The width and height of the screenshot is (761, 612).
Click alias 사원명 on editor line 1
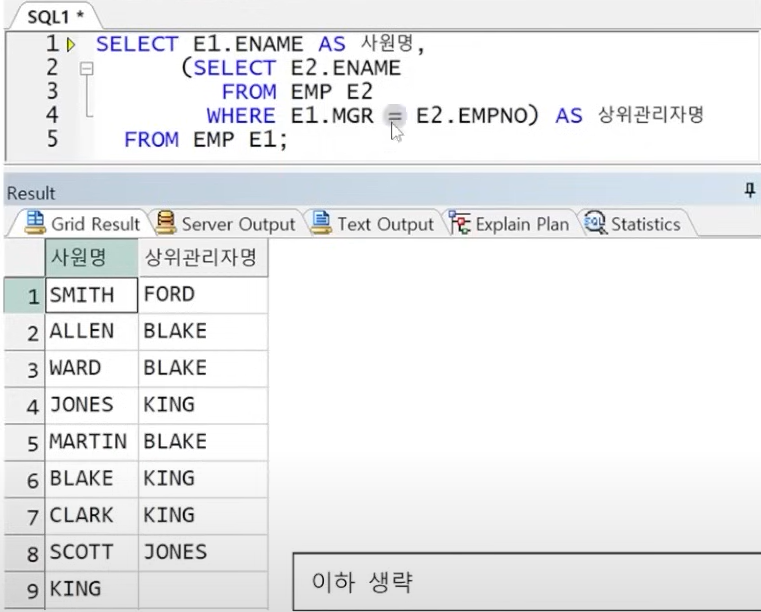click(387, 44)
